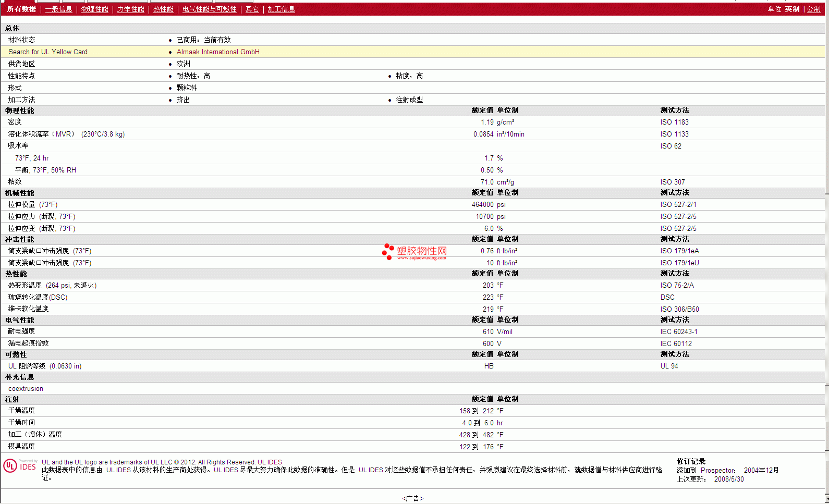Click the 模具温度 row label
The width and height of the screenshot is (829, 504).
(21, 447)
